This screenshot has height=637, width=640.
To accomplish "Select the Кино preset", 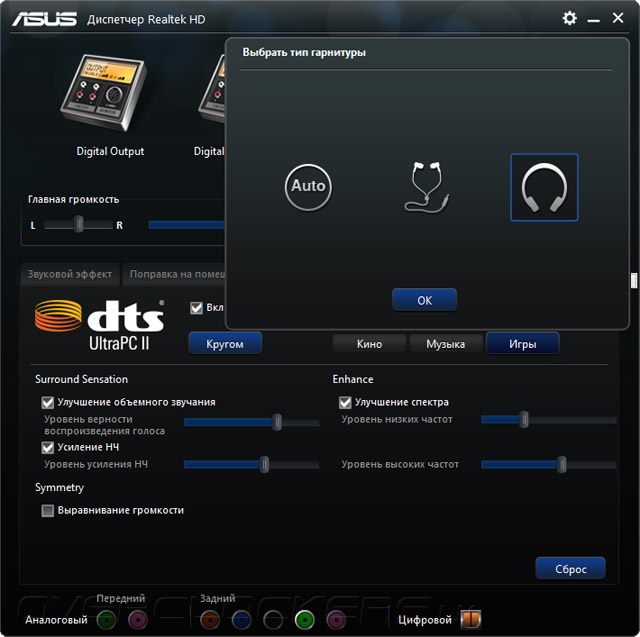I will coord(369,344).
